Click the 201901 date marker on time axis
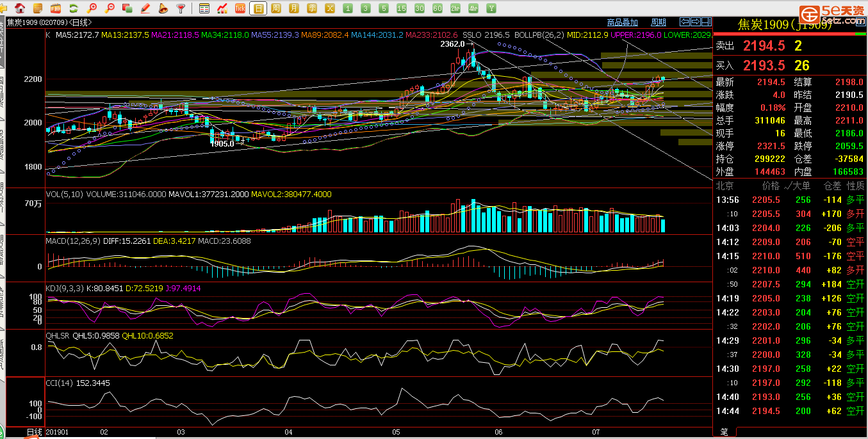Screen dimensions: 868x439 coord(58,432)
